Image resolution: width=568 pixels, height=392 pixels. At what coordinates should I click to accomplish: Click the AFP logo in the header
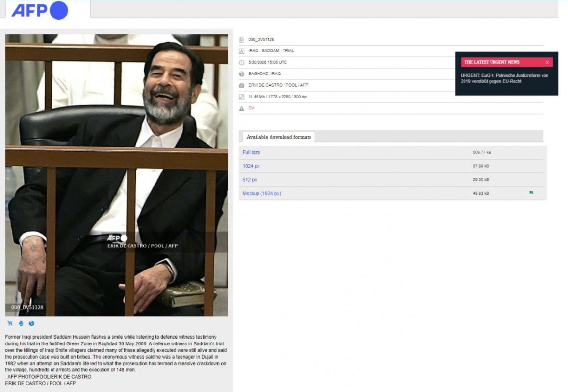tap(39, 10)
